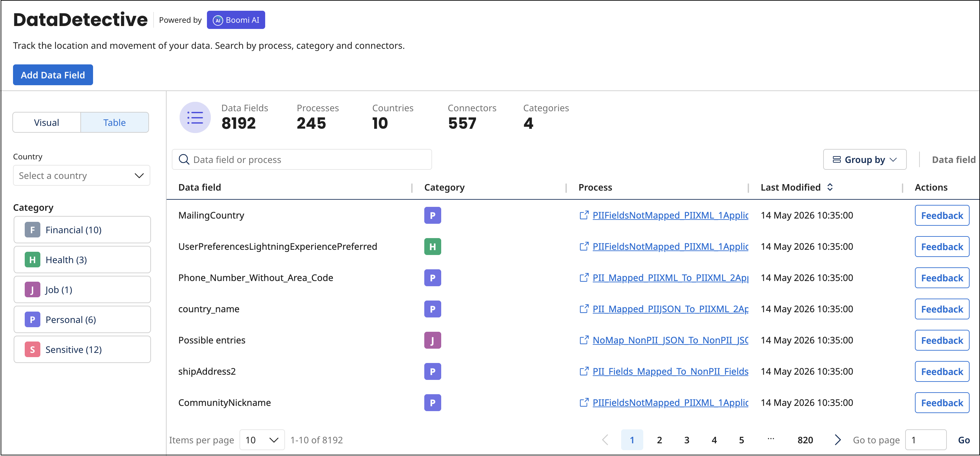Image resolution: width=980 pixels, height=456 pixels.
Task: Switch to the Table view tab
Action: click(115, 123)
